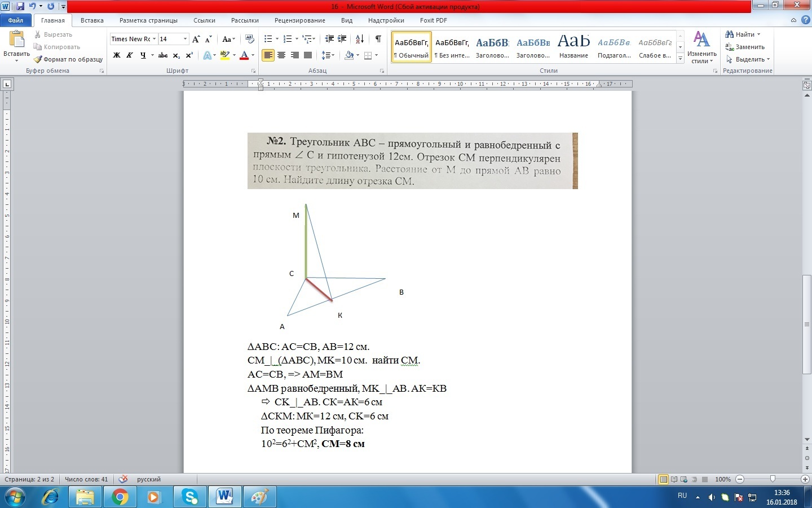This screenshot has width=812, height=508.
Task: Decrease paragraph indent
Action: click(329, 39)
